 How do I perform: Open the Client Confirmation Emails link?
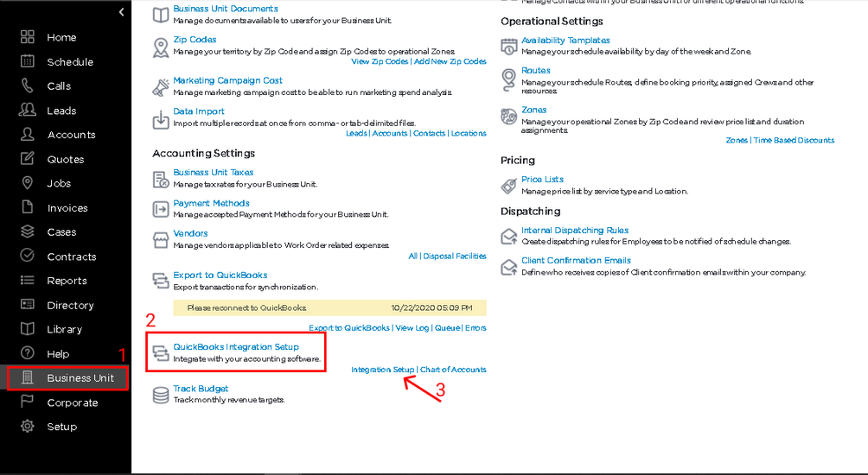tap(576, 261)
